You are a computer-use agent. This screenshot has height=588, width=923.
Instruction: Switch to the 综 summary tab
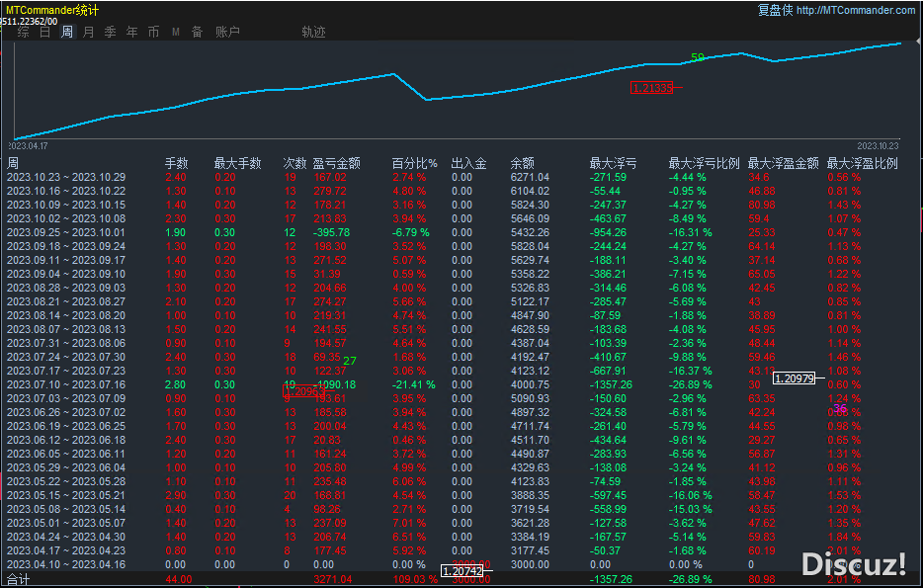(23, 32)
